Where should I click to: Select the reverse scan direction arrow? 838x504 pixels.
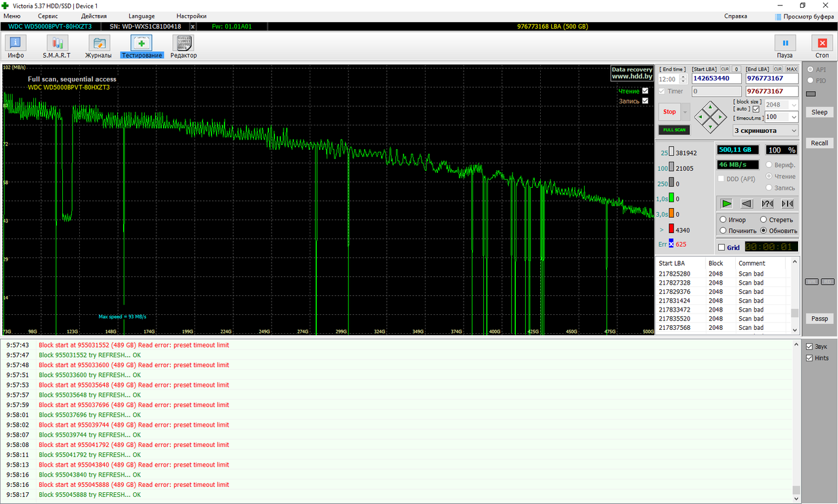pos(746,204)
